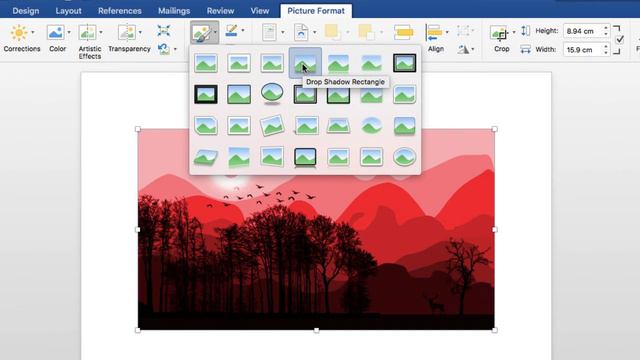Apply the skewed perspective style, first in bottom row
Viewport: 640px width, 360px height.
[x=206, y=157]
